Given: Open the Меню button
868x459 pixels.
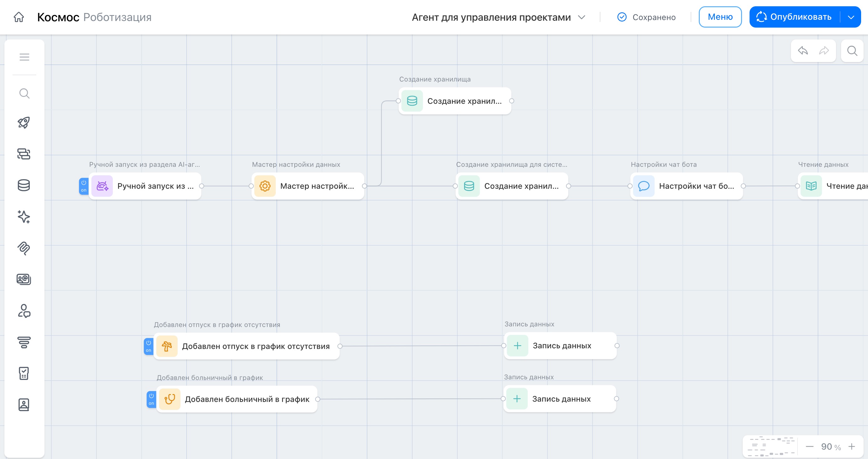Looking at the screenshot, I should tap(720, 17).
